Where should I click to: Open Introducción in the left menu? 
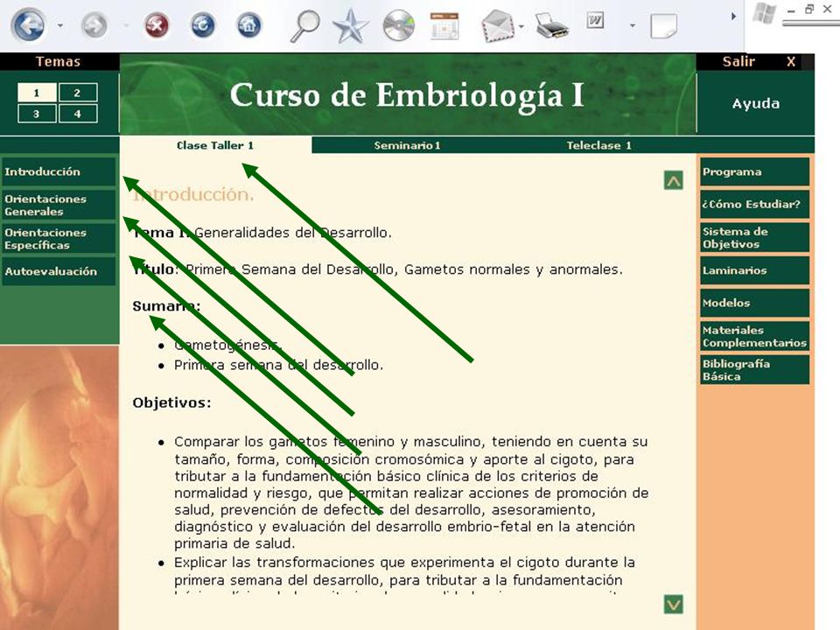[58, 171]
